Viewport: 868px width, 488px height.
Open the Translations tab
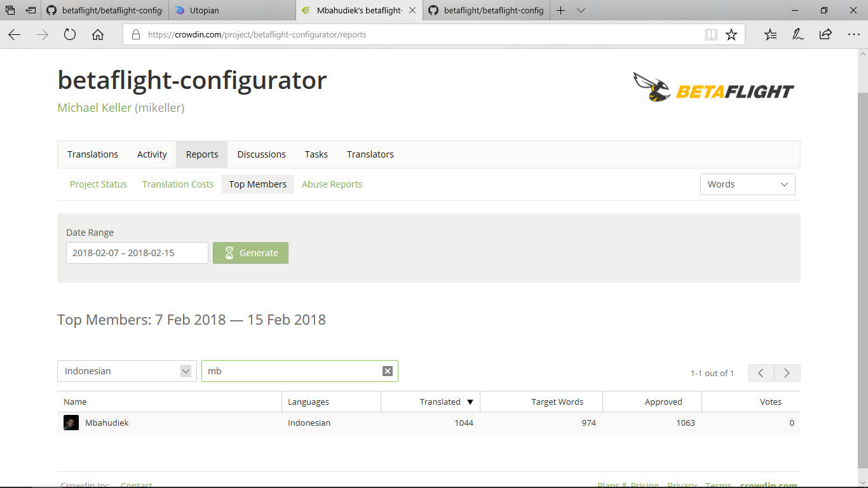[x=93, y=154]
